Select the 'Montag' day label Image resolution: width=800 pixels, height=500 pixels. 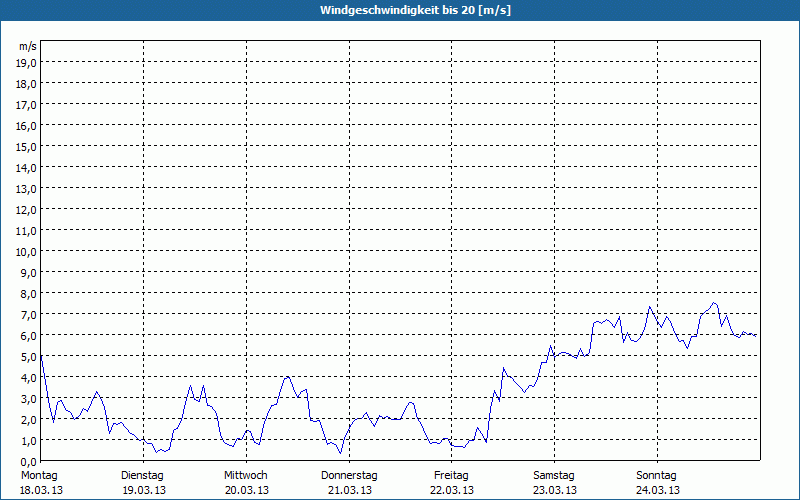click(x=39, y=476)
